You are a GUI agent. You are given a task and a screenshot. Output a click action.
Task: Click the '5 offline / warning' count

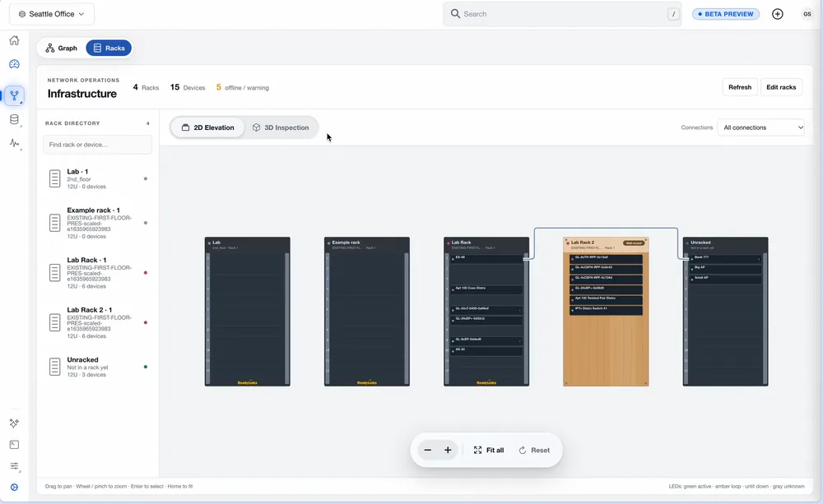pos(243,88)
